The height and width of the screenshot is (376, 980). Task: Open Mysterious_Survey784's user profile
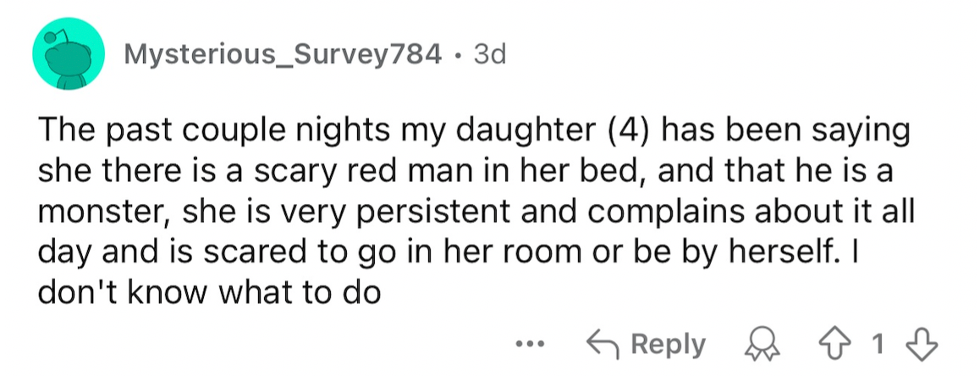click(x=284, y=56)
